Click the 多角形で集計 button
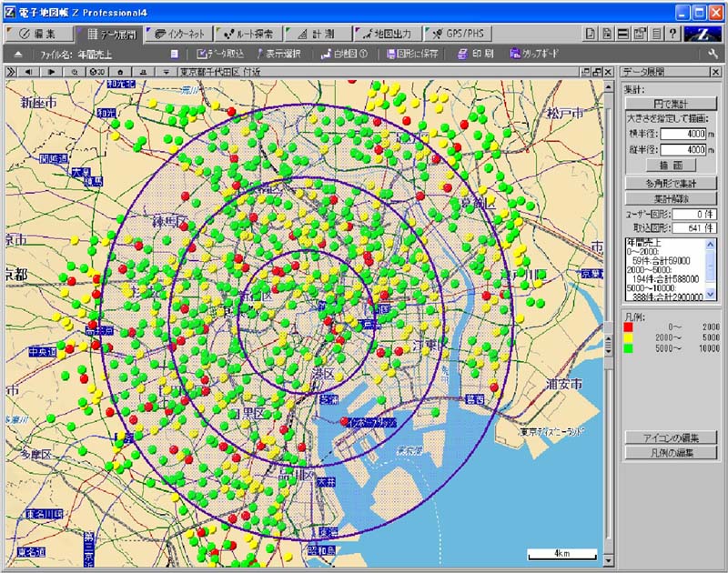This screenshot has height=573, width=728. coord(671,183)
